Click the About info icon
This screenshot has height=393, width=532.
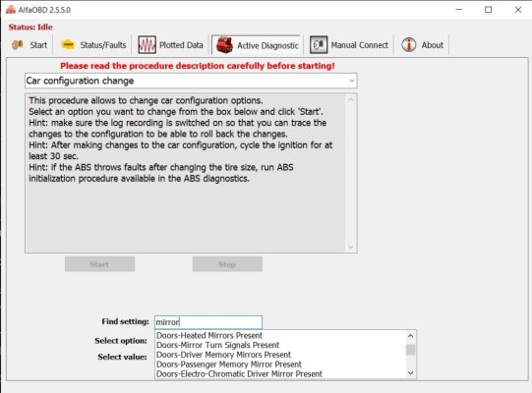[x=408, y=45]
